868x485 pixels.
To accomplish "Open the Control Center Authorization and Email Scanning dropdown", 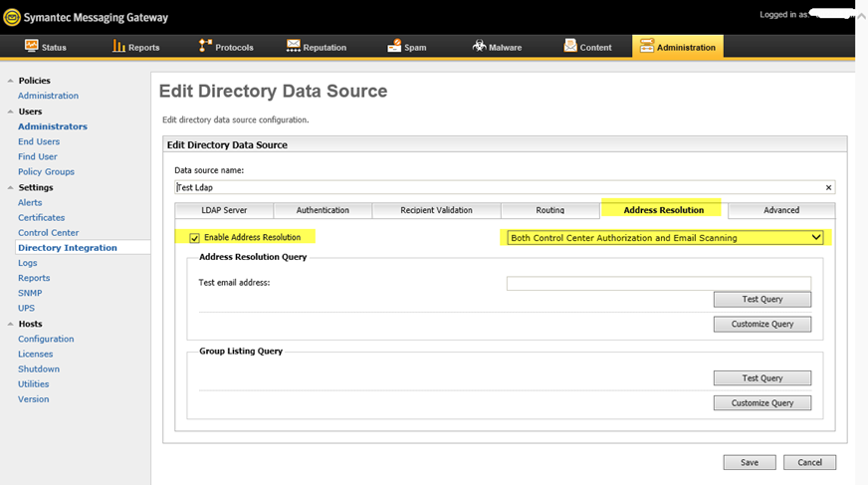I will (x=665, y=237).
